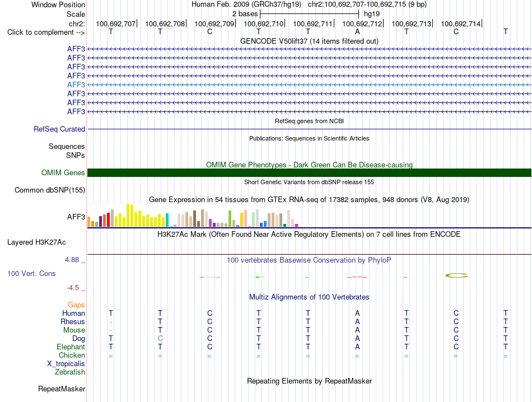Select the Zebrafish species label
The image size is (532, 402).
click(x=70, y=372)
